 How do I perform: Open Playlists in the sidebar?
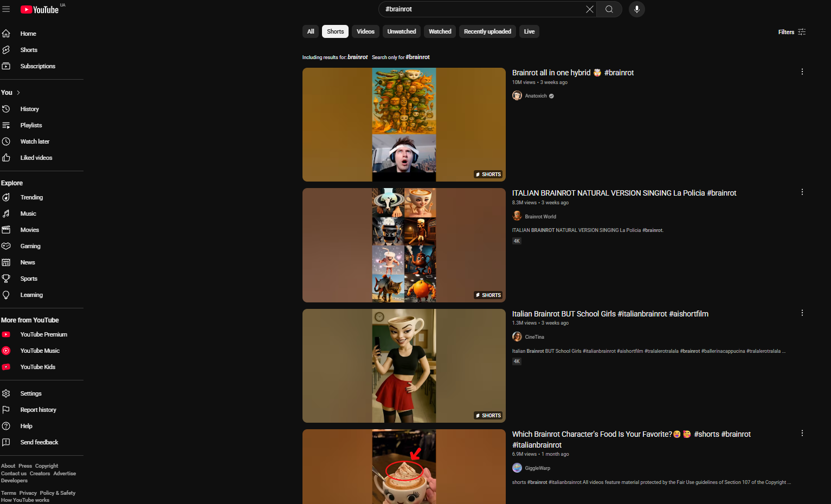click(x=31, y=125)
